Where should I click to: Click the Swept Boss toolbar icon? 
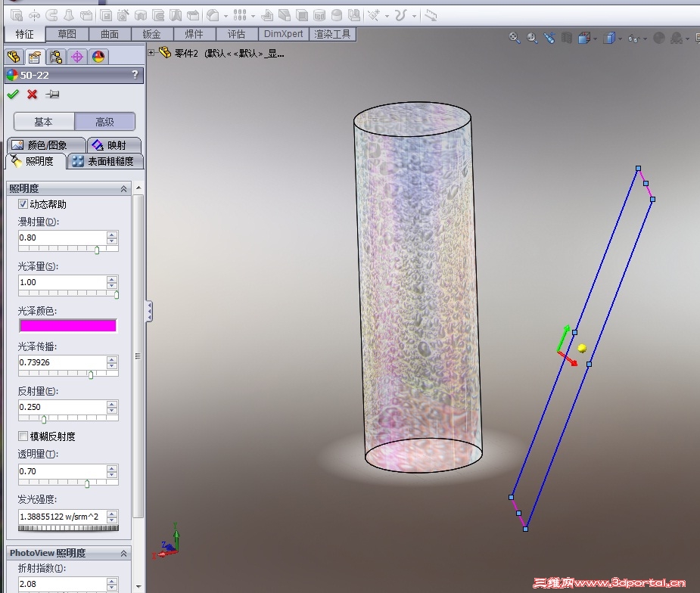(x=51, y=16)
